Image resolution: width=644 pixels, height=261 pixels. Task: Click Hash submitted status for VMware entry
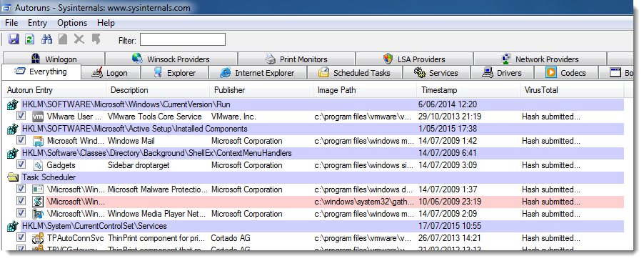click(551, 117)
